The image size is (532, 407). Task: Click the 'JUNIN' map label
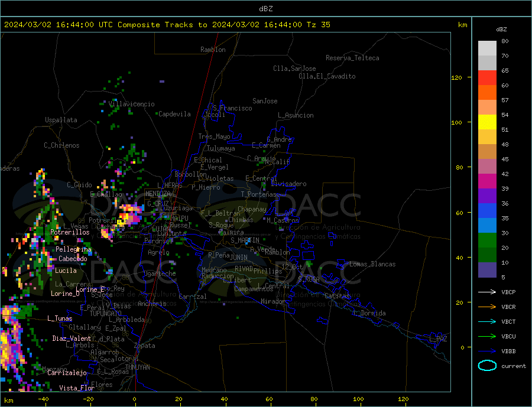(x=239, y=258)
